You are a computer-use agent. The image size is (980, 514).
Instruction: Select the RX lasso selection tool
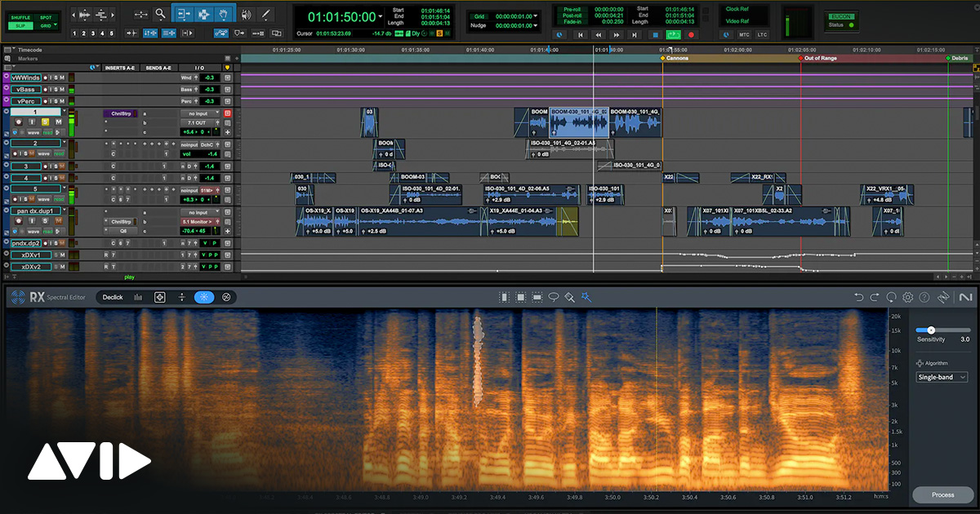(x=554, y=297)
